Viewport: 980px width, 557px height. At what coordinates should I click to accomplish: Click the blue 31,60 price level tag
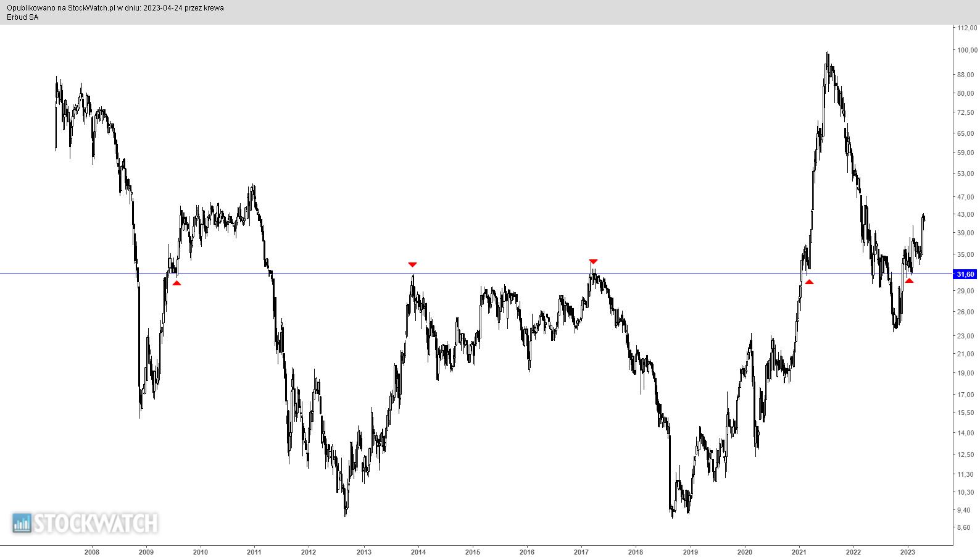click(x=966, y=274)
